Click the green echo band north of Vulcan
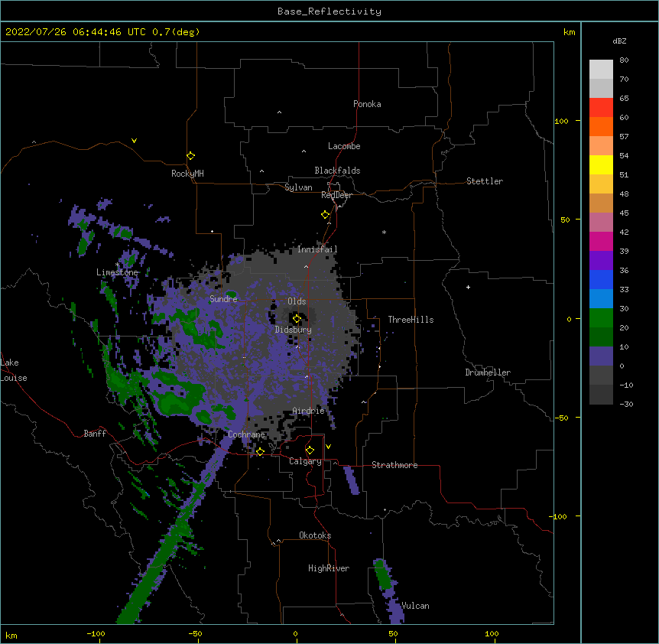The image size is (659, 644). pyautogui.click(x=382, y=574)
